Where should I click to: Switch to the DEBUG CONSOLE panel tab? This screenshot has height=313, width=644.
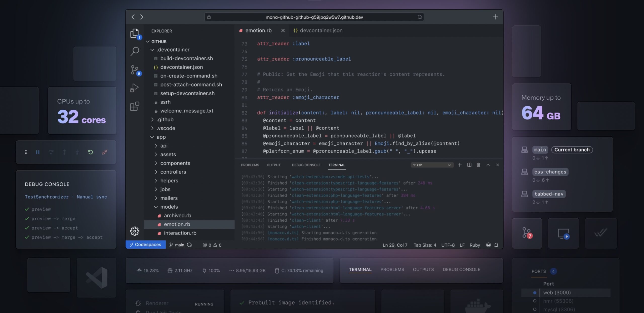(306, 165)
